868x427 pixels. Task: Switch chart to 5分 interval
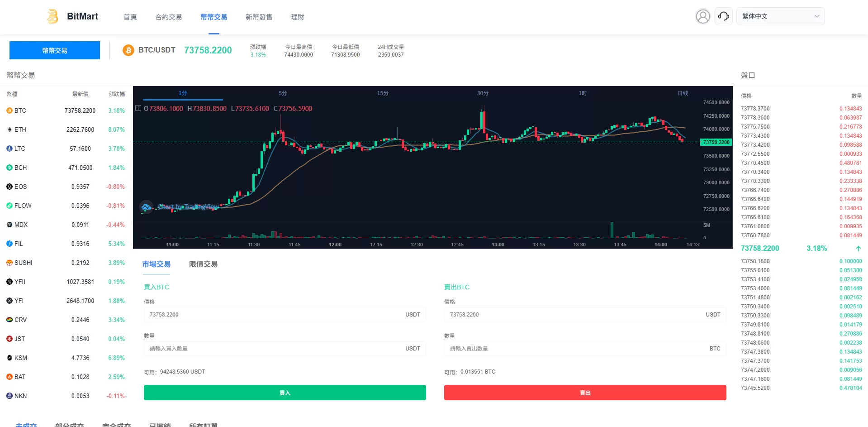pos(283,93)
